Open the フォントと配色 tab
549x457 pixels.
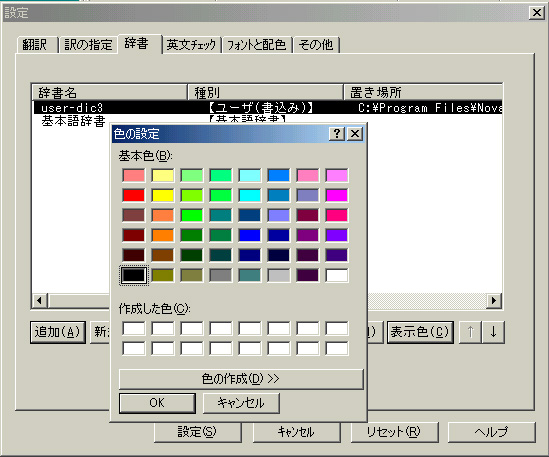click(x=257, y=45)
